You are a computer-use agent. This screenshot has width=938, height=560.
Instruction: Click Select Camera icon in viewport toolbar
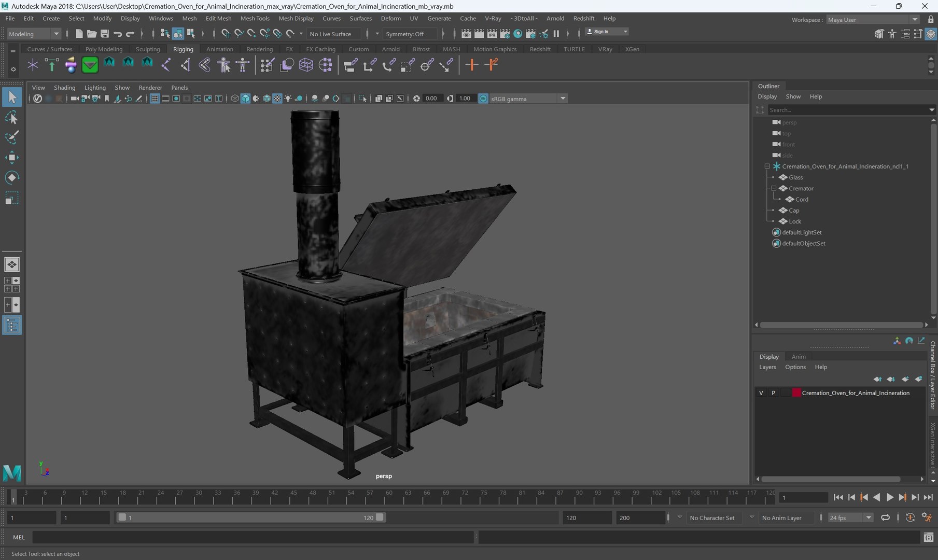(x=75, y=99)
